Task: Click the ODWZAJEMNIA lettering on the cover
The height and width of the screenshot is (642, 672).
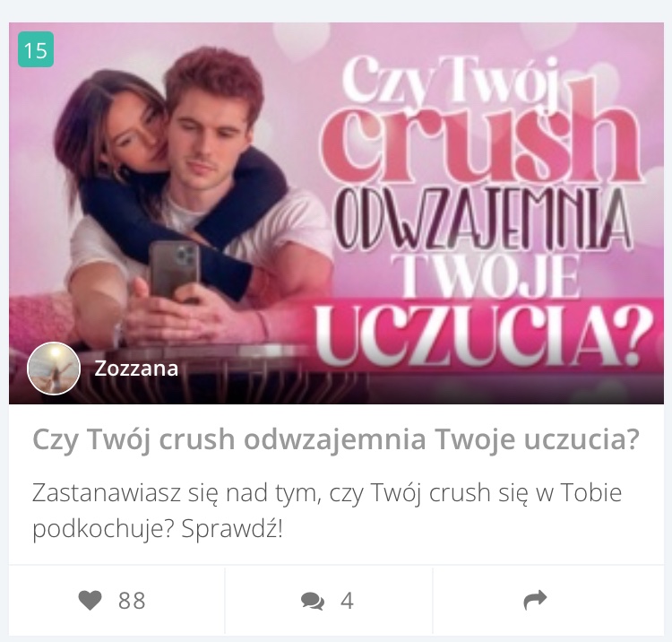Action: click(x=482, y=219)
